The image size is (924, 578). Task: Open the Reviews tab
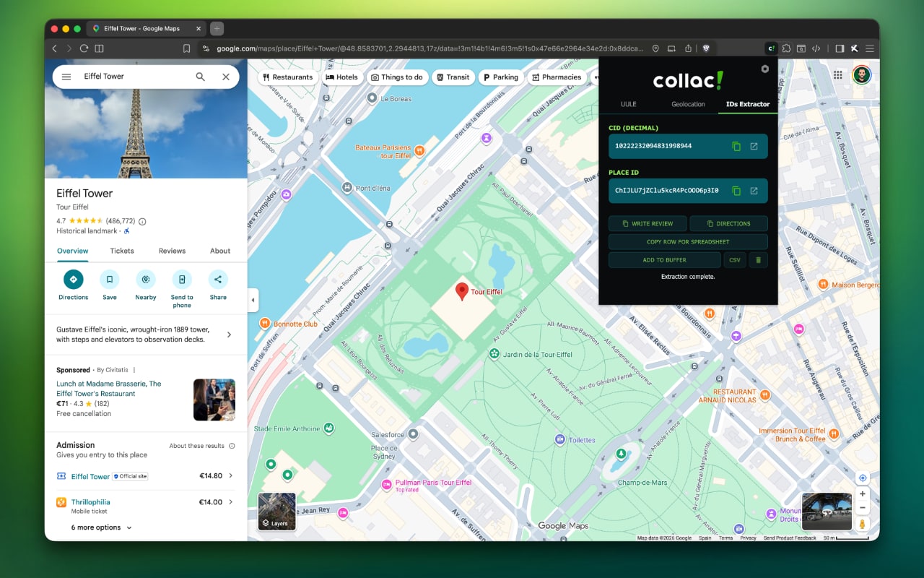[172, 251]
